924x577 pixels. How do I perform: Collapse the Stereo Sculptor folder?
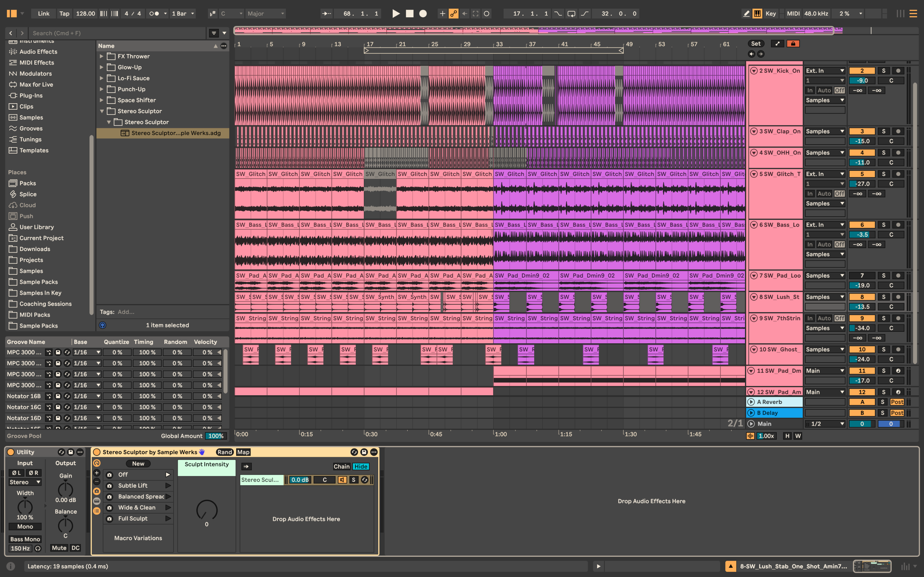[x=102, y=111]
